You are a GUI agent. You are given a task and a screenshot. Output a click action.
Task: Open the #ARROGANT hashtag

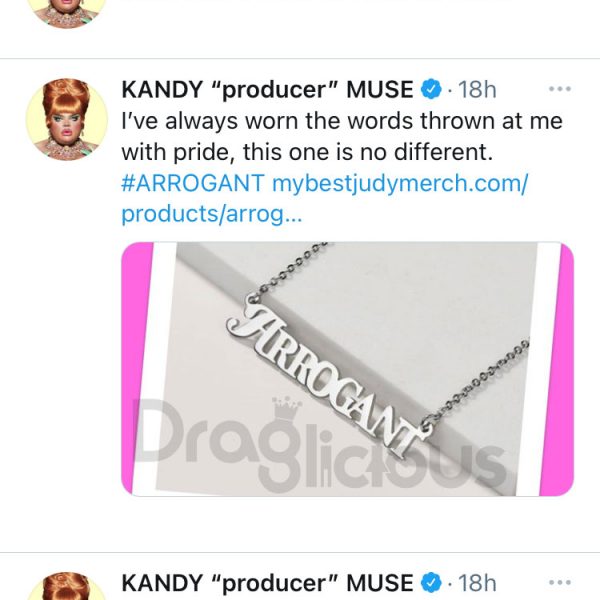pyautogui.click(x=192, y=183)
